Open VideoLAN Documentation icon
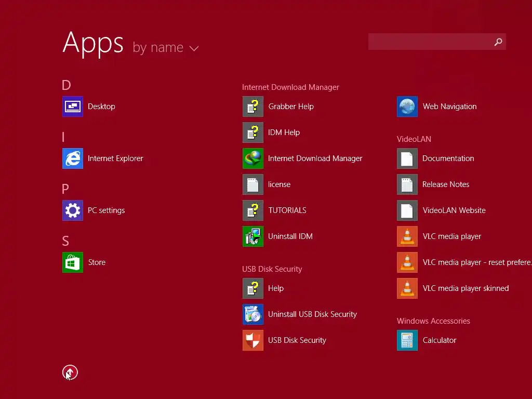 pyautogui.click(x=407, y=158)
